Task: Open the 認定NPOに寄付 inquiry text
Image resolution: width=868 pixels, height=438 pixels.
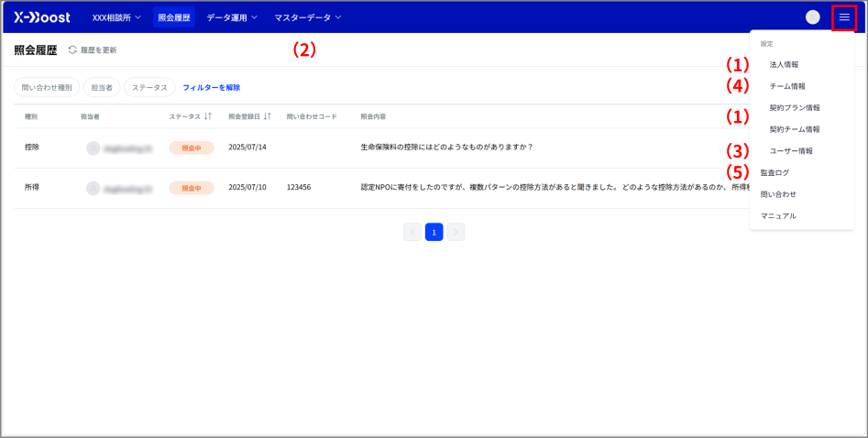Action: pyautogui.click(x=555, y=187)
